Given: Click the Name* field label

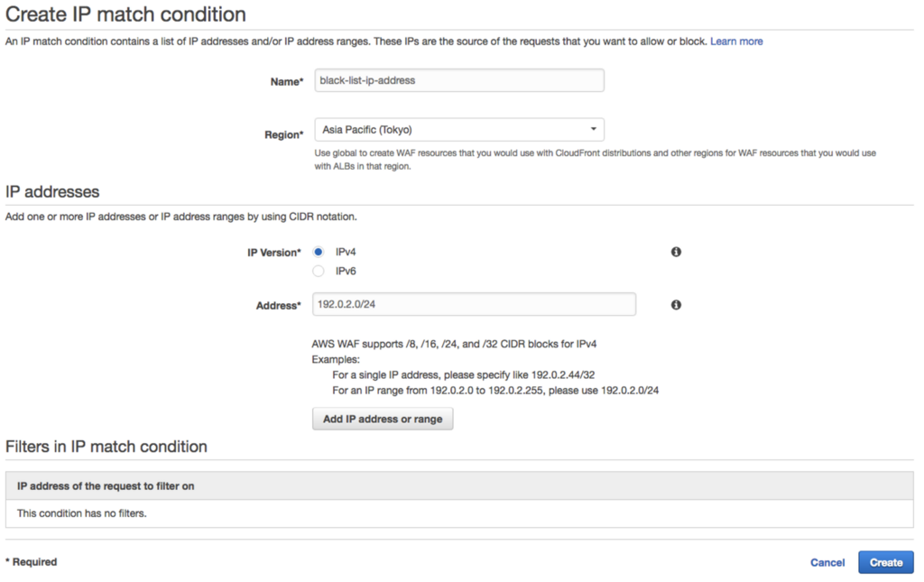Looking at the screenshot, I should coord(287,81).
